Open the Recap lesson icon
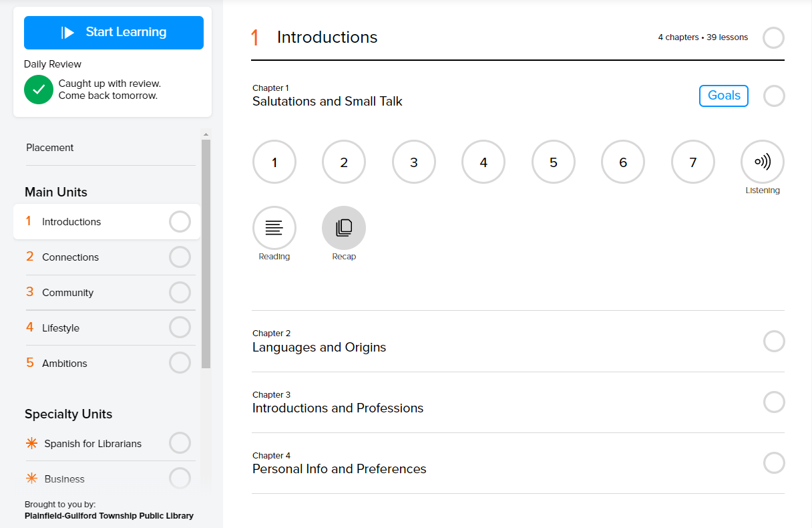 click(344, 228)
